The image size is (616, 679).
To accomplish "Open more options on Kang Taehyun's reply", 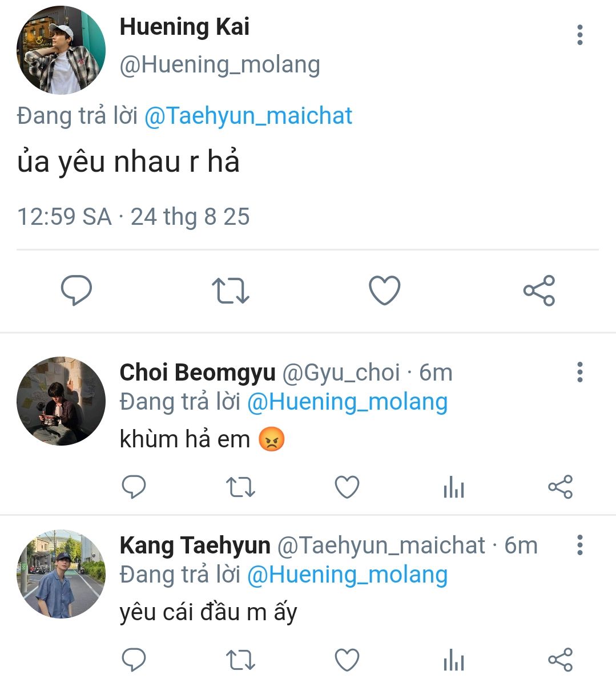I will pyautogui.click(x=580, y=545).
